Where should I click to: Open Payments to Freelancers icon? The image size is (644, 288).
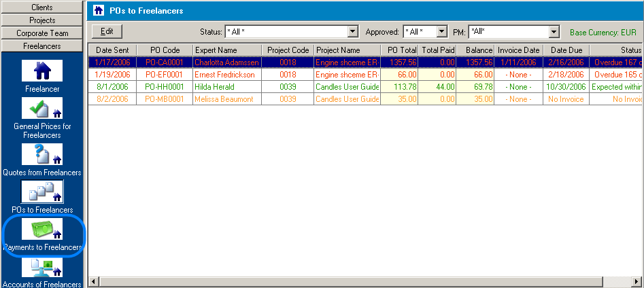click(42, 230)
